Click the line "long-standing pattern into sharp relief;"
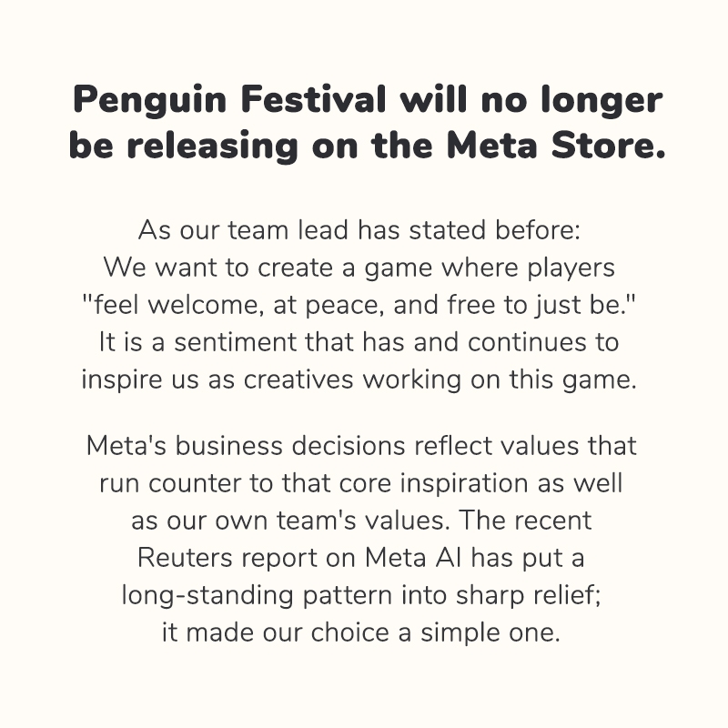The height and width of the screenshot is (728, 728). click(x=364, y=594)
